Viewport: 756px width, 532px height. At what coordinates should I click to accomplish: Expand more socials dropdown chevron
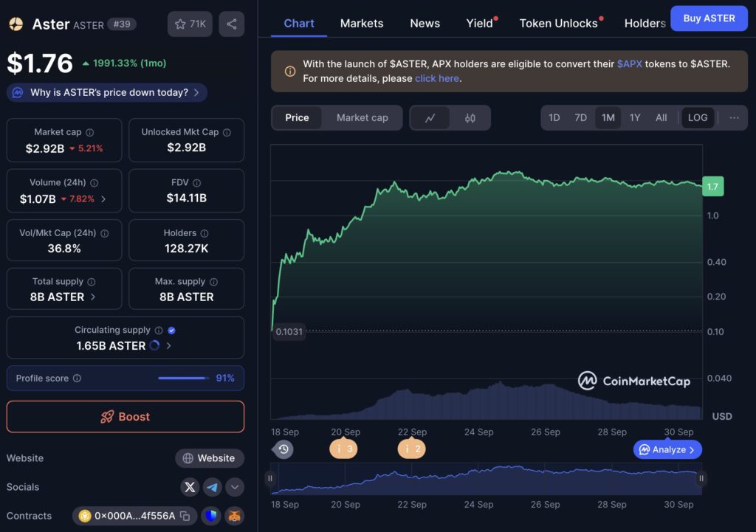235,487
